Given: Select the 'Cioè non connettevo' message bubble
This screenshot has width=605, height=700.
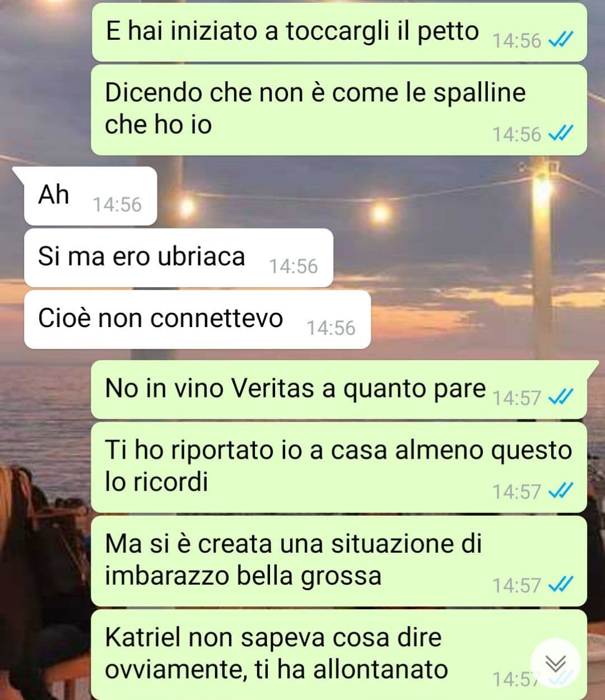Looking at the screenshot, I should click(197, 319).
